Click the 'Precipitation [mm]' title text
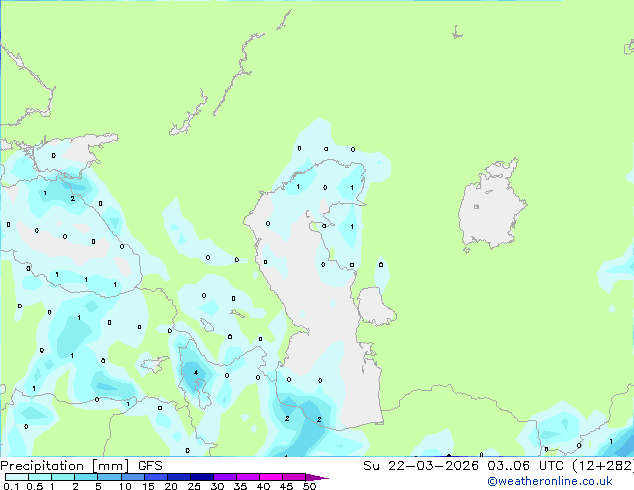This screenshot has width=634, height=490. pyautogui.click(x=65, y=466)
